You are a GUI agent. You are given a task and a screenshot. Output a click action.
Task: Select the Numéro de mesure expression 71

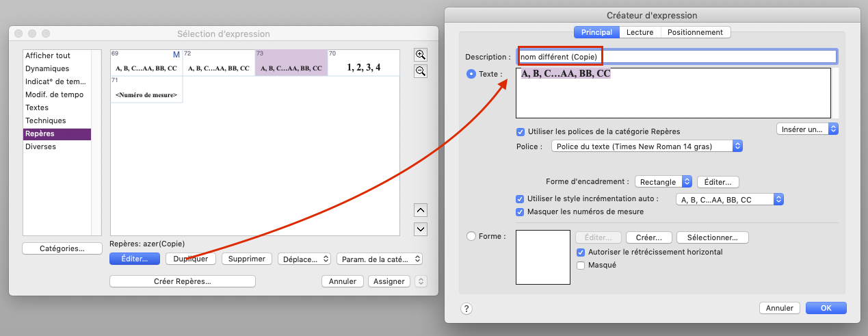(x=146, y=90)
